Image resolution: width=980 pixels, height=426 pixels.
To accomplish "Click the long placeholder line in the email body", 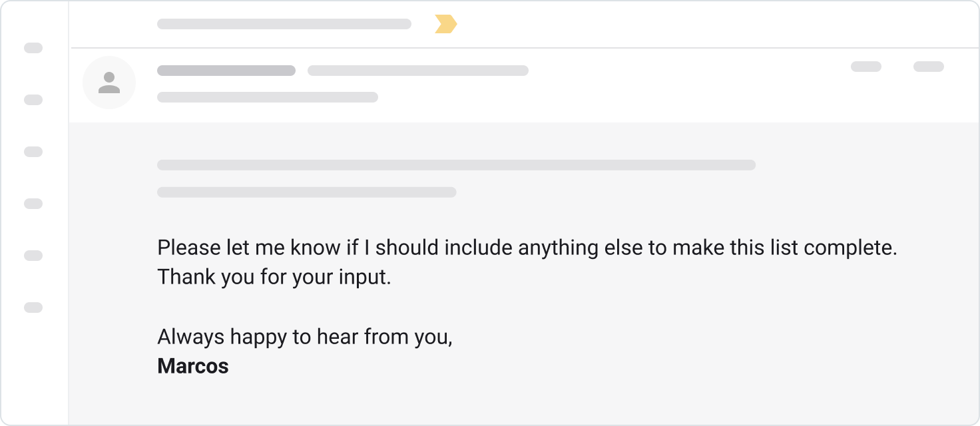I will (x=456, y=165).
